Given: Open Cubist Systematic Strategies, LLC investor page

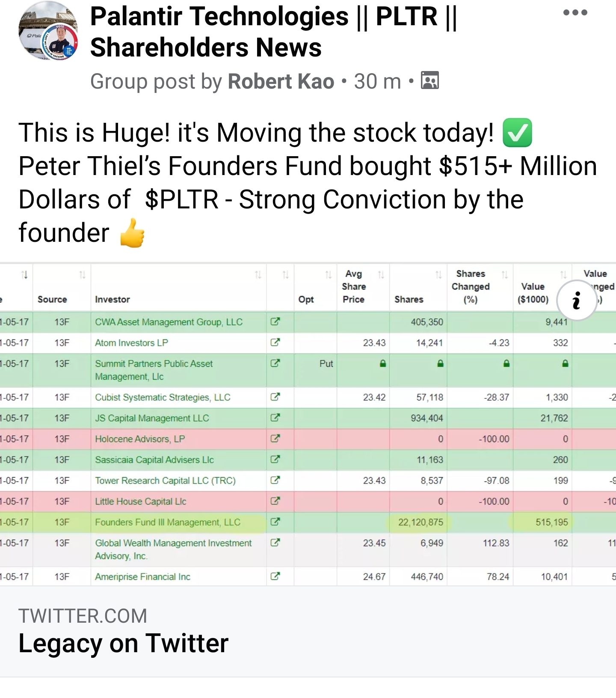Looking at the screenshot, I should point(163,397).
